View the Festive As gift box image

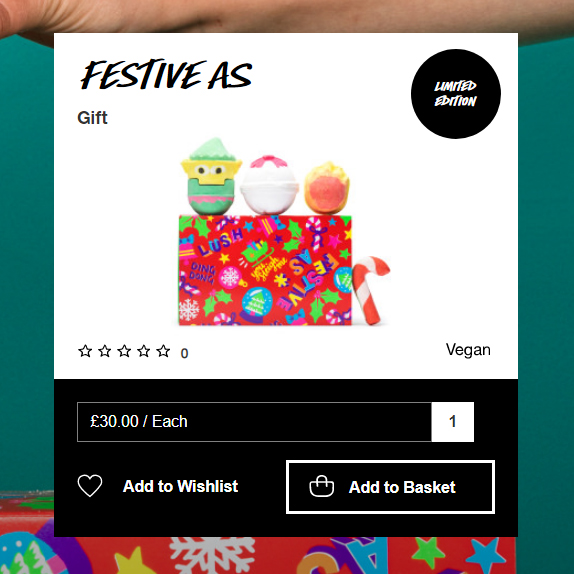[x=265, y=270]
